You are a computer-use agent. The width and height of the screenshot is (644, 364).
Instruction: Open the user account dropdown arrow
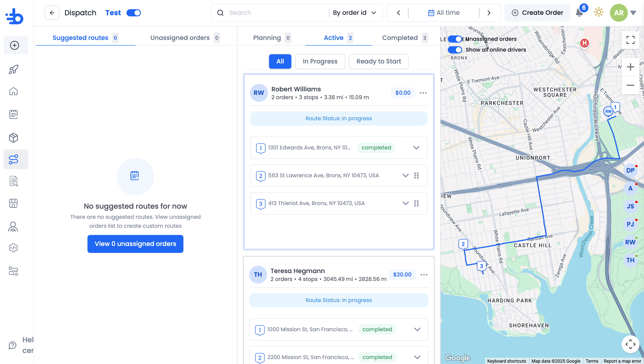point(633,13)
